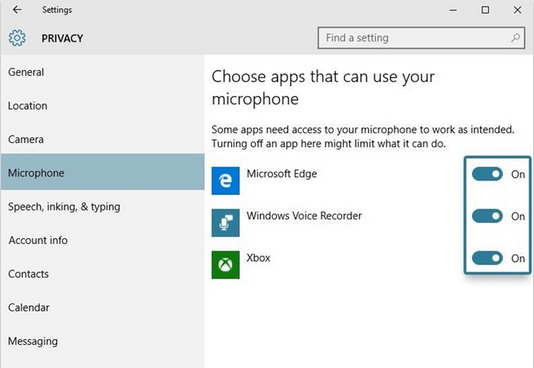Select Calendar in the sidebar
The height and width of the screenshot is (368, 534).
(102, 308)
